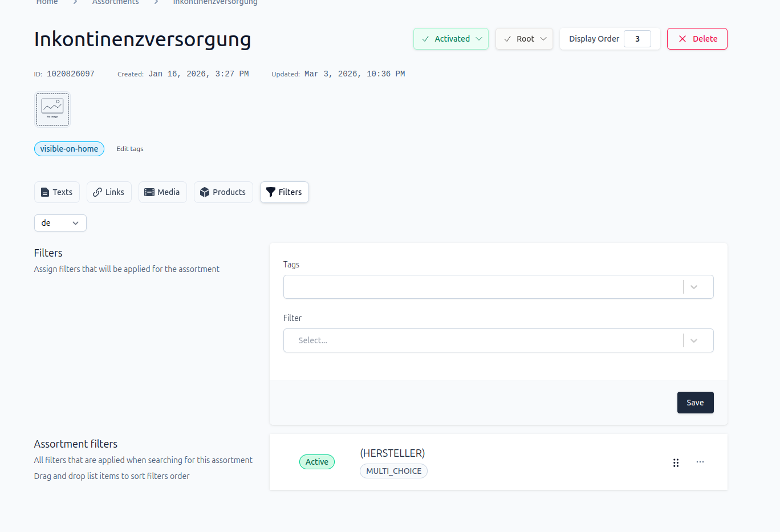
Task: Click the Updated date Mar 3, 2026
Action: click(x=355, y=74)
